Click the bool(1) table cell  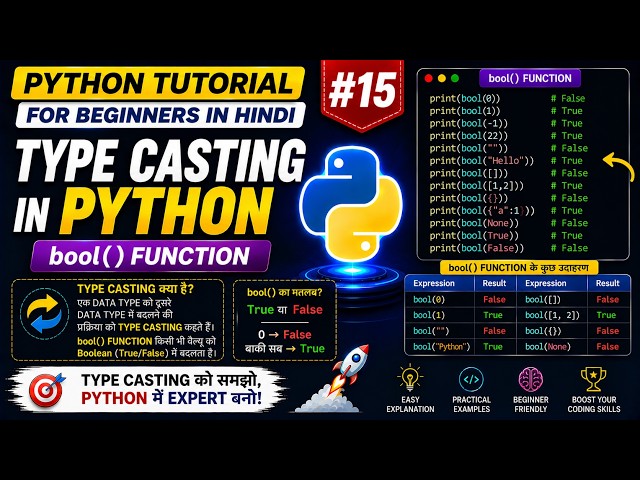tap(429, 315)
